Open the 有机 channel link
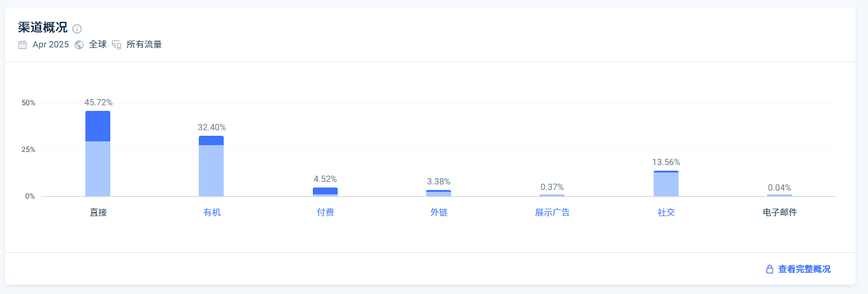868x294 pixels. coord(212,212)
